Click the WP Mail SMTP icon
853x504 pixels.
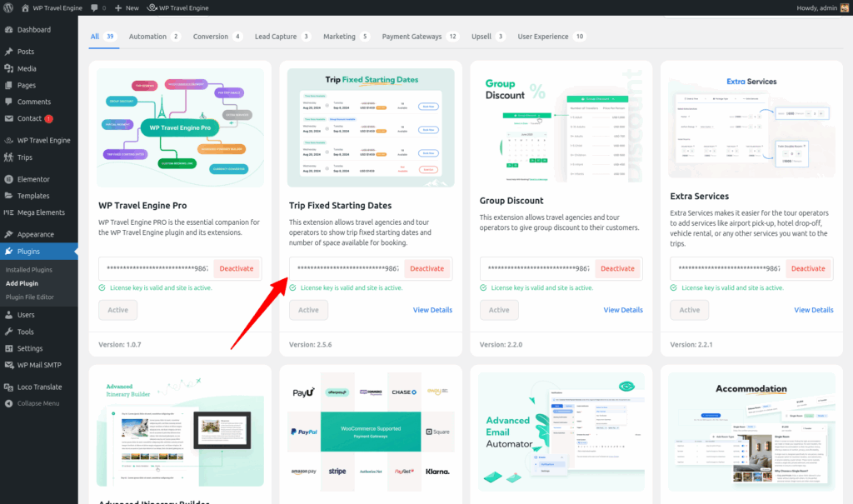pos(8,365)
